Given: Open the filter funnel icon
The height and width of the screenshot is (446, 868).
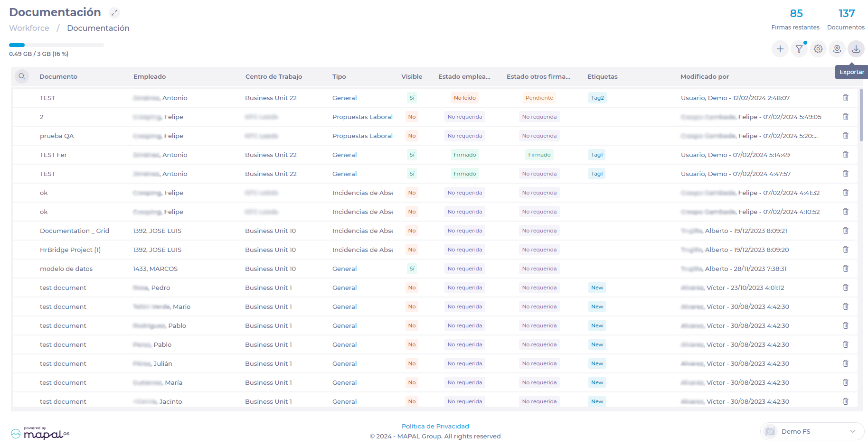Looking at the screenshot, I should click(799, 49).
